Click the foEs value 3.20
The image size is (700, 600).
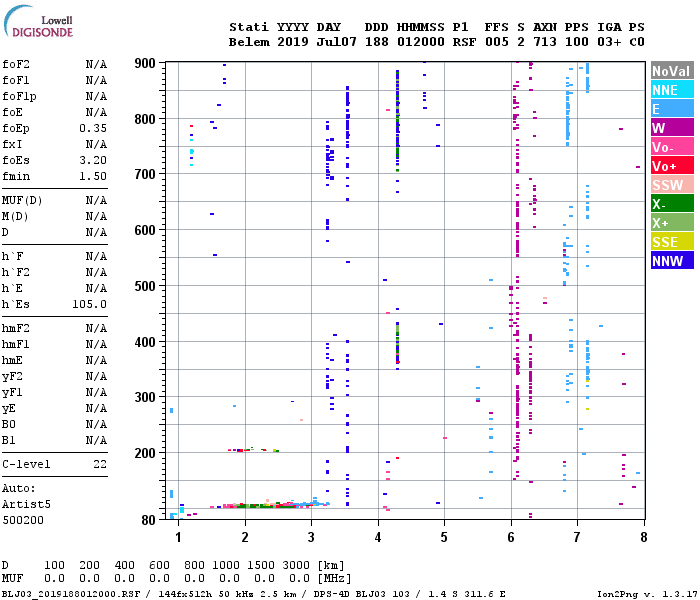click(93, 160)
